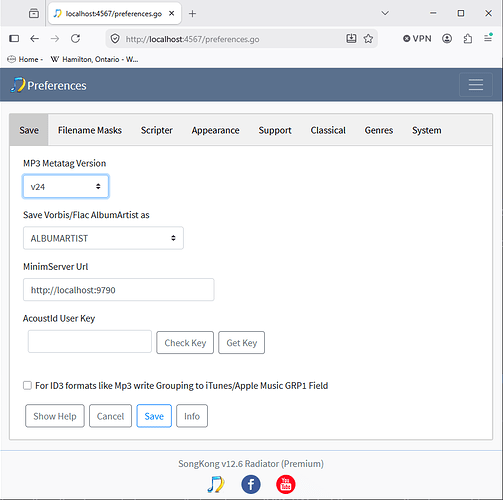Focus the AcoustId User Key field

click(90, 341)
